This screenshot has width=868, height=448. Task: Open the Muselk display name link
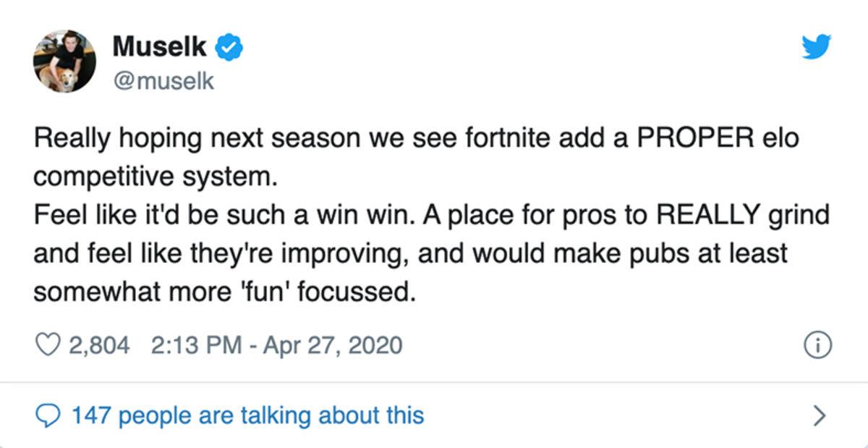pos(160,48)
